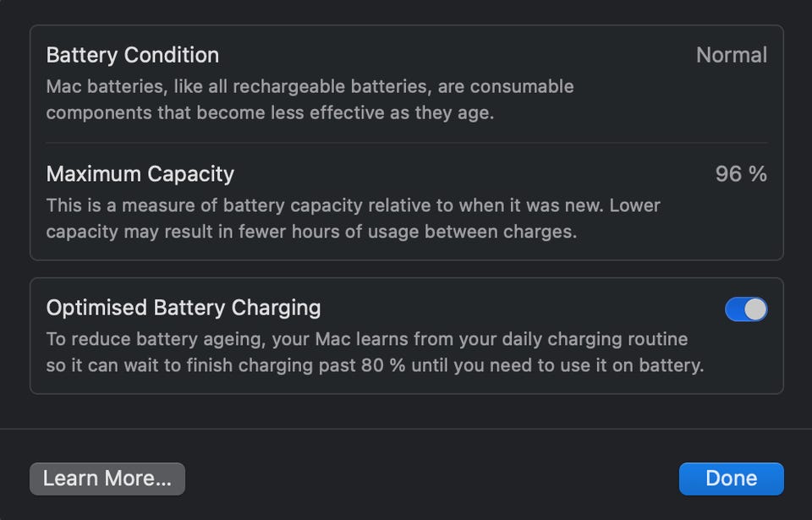Open the Learn More... help button

(107, 479)
